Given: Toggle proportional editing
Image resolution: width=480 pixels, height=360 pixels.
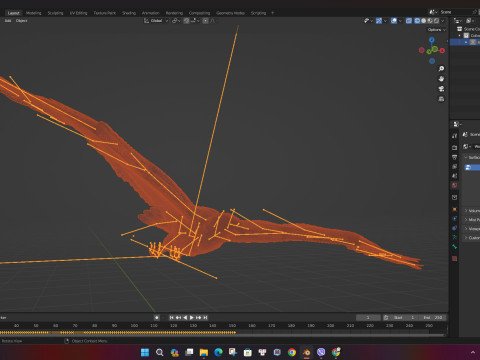Looking at the screenshot, I should [x=205, y=21].
